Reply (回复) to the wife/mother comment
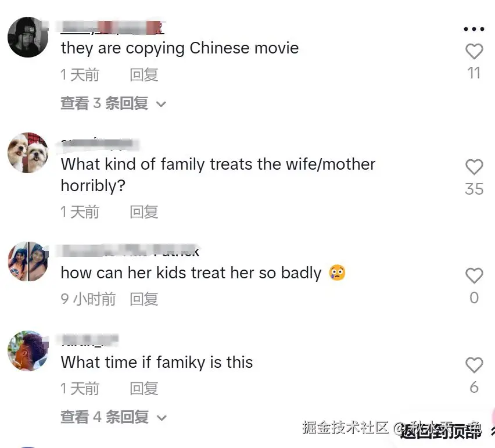Viewport: 495px width, 448px height. [144, 212]
